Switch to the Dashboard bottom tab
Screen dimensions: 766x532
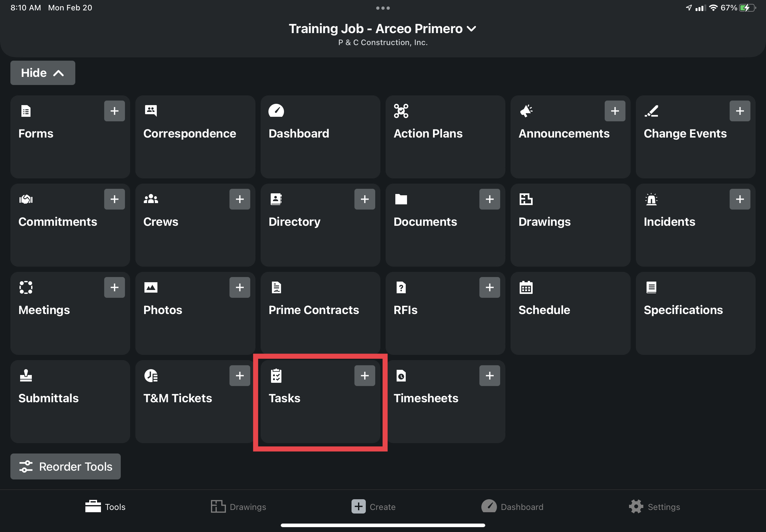click(x=512, y=507)
